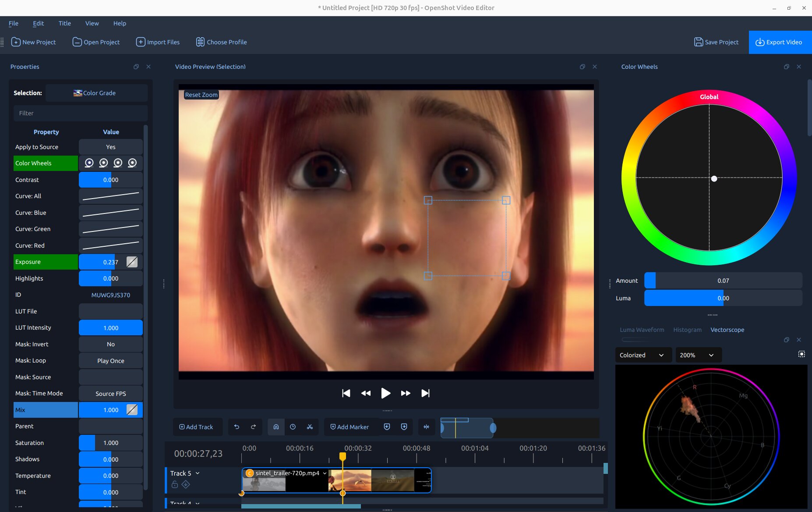Click the Redo arrow in timeline toolbar
Screen dimensions: 812x512
tap(253, 427)
